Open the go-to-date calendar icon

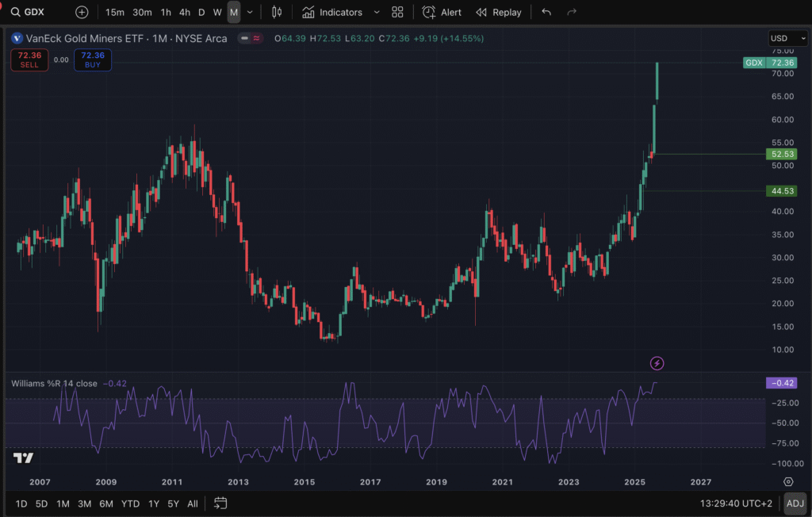point(220,504)
